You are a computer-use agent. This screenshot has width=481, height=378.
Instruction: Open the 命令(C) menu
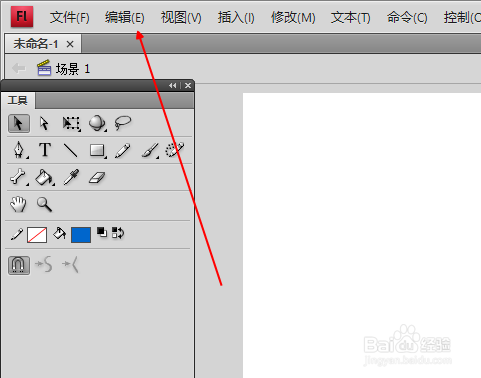(407, 17)
